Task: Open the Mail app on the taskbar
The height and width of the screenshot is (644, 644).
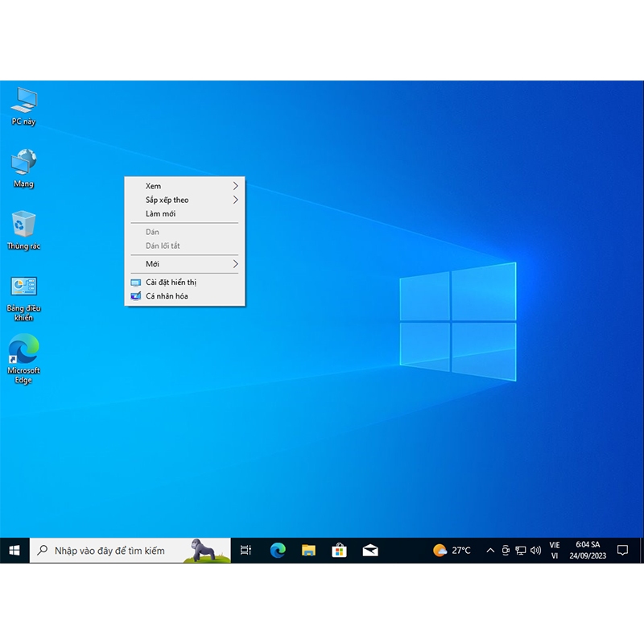Action: click(370, 550)
